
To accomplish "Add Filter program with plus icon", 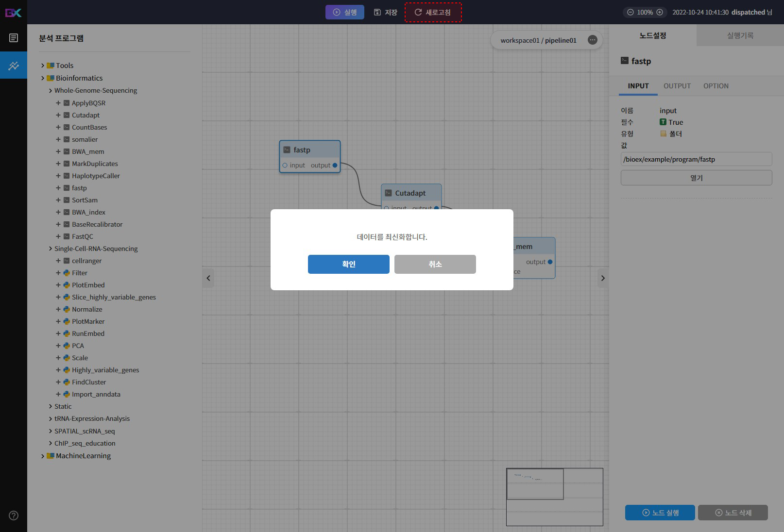I will coord(58,273).
